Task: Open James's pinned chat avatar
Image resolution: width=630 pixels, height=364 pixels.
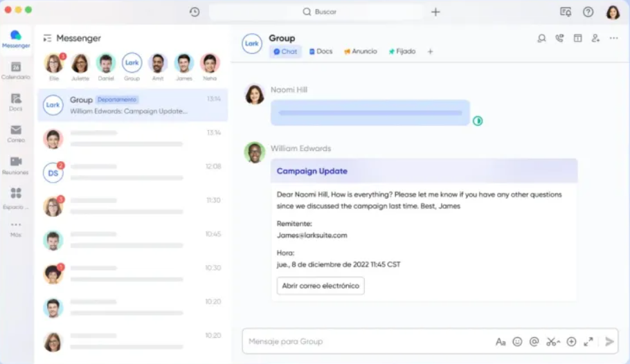Action: (184, 63)
